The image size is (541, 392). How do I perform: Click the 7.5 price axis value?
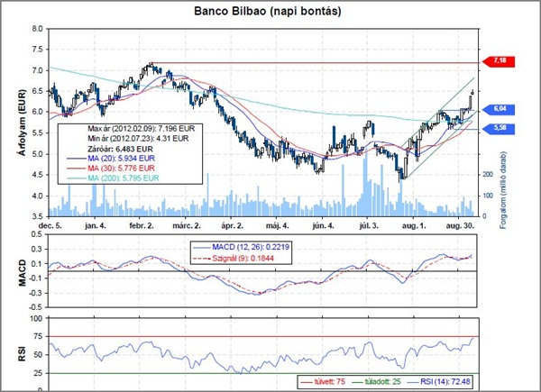[38, 50]
